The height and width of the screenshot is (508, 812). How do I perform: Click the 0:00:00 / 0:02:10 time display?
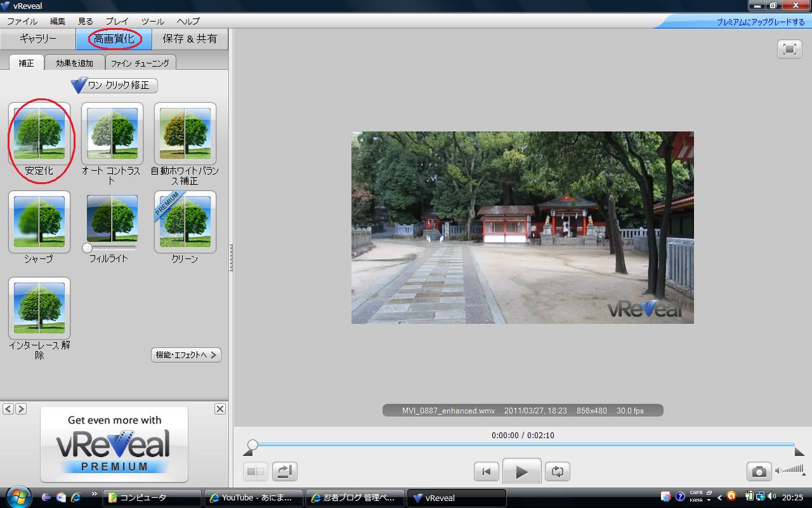523,436
